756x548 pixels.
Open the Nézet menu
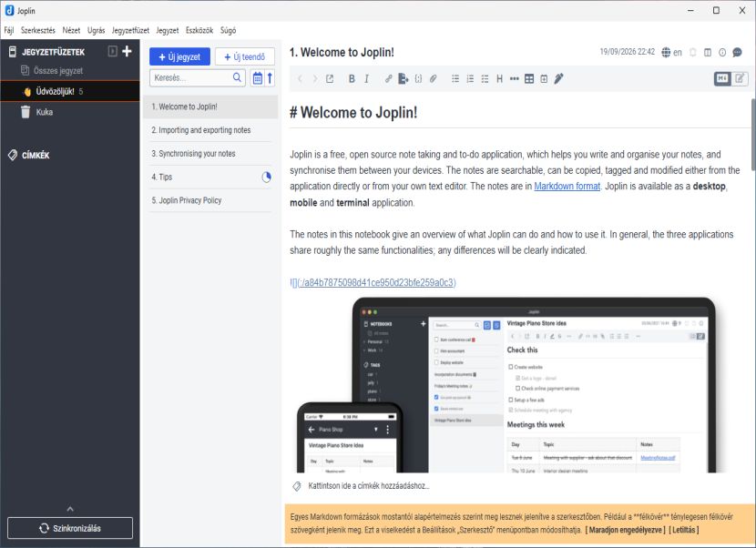(x=71, y=30)
